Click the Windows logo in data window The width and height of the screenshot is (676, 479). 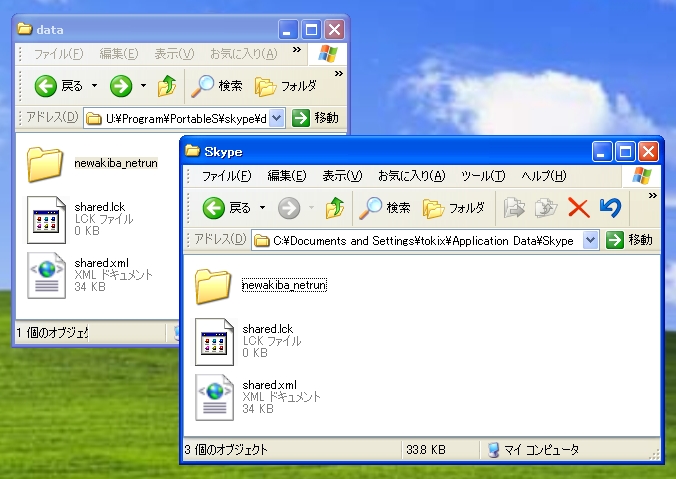328,54
